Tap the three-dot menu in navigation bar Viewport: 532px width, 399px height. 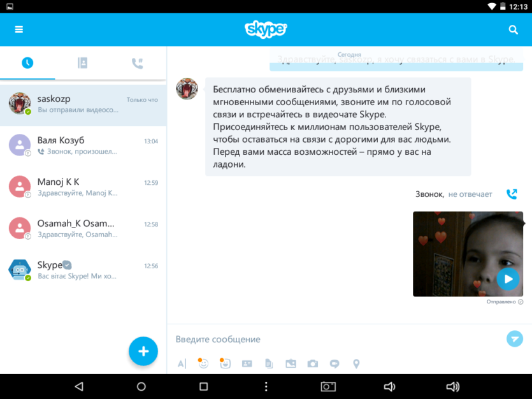pyautogui.click(x=266, y=386)
